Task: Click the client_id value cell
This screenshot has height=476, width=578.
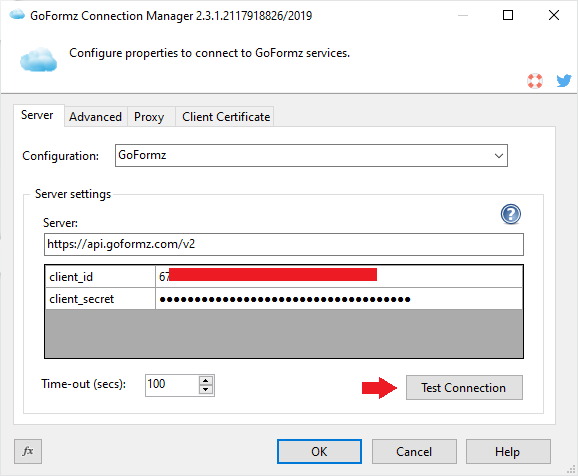Action: click(x=339, y=276)
